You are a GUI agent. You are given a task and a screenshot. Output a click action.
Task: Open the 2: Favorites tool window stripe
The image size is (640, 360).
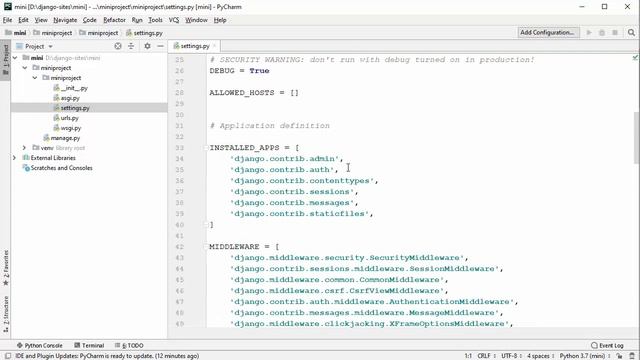click(5, 268)
